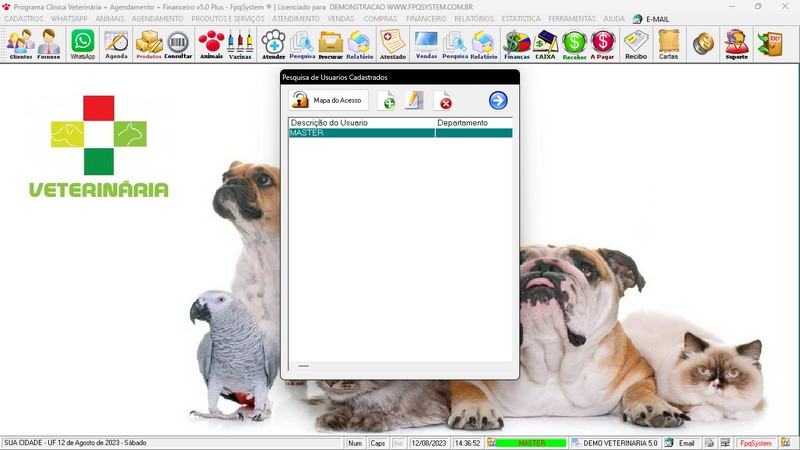
Task: Open the COMPRAS menu
Action: coord(380,19)
